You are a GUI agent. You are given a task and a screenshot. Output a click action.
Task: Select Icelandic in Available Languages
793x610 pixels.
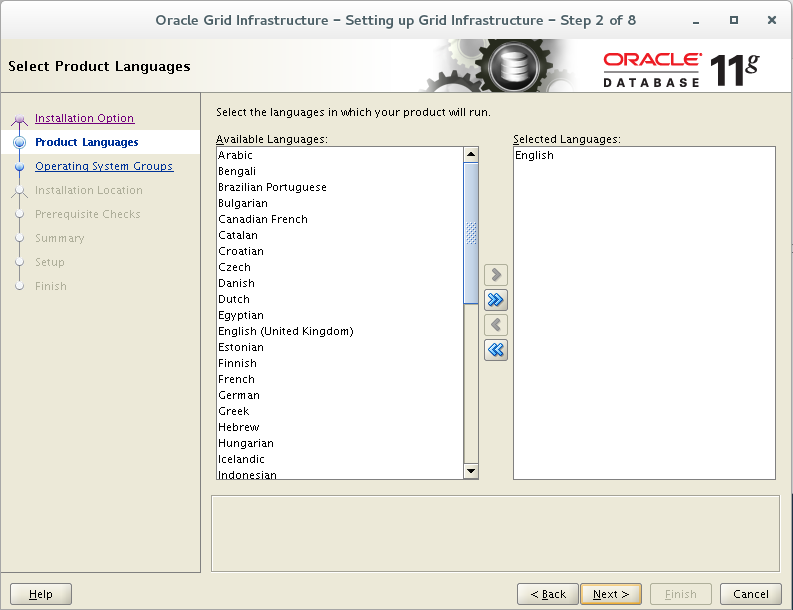coord(339,459)
